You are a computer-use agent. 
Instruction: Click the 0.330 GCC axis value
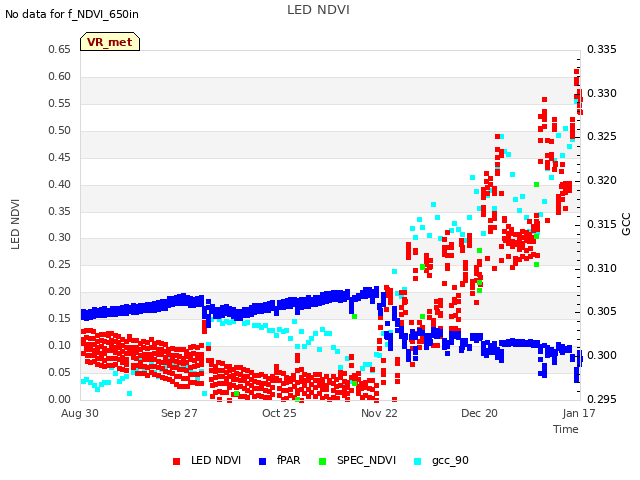click(x=602, y=93)
